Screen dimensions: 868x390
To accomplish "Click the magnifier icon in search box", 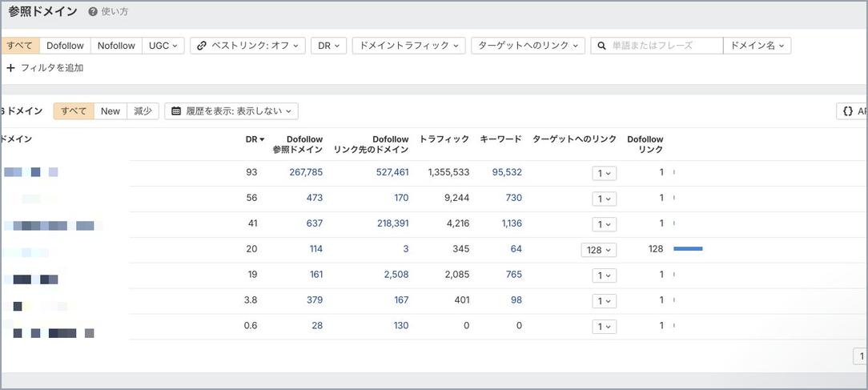I will point(601,46).
